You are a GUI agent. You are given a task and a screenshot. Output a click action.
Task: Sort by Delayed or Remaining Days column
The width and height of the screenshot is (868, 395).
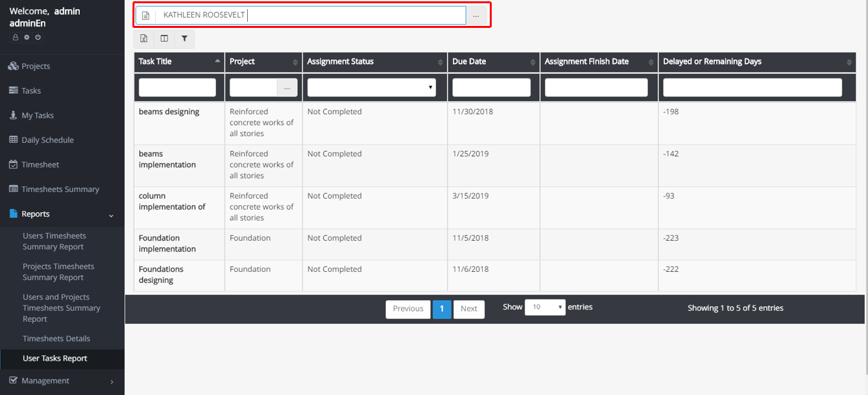coord(757,62)
